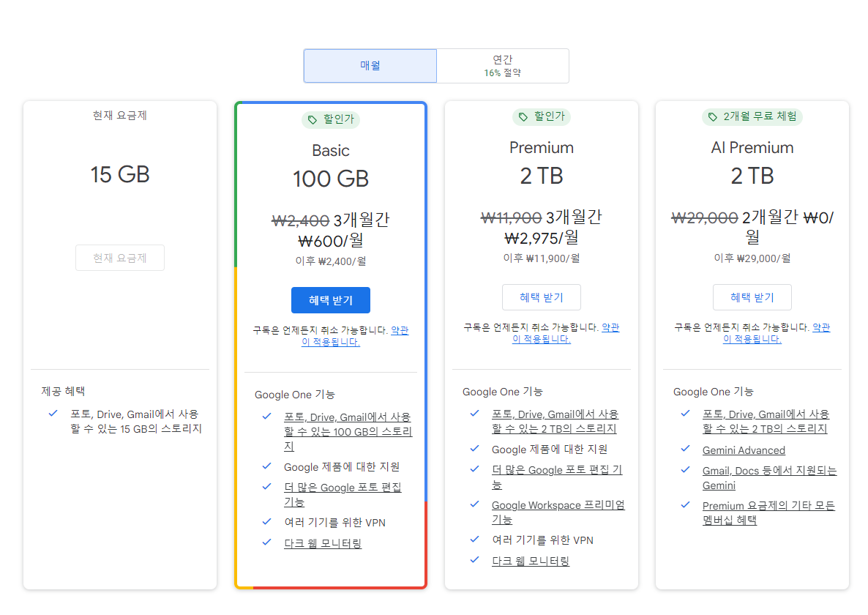The width and height of the screenshot is (868, 615).
Task: Click the ₩600/월 promotional price
Action: 331,241
